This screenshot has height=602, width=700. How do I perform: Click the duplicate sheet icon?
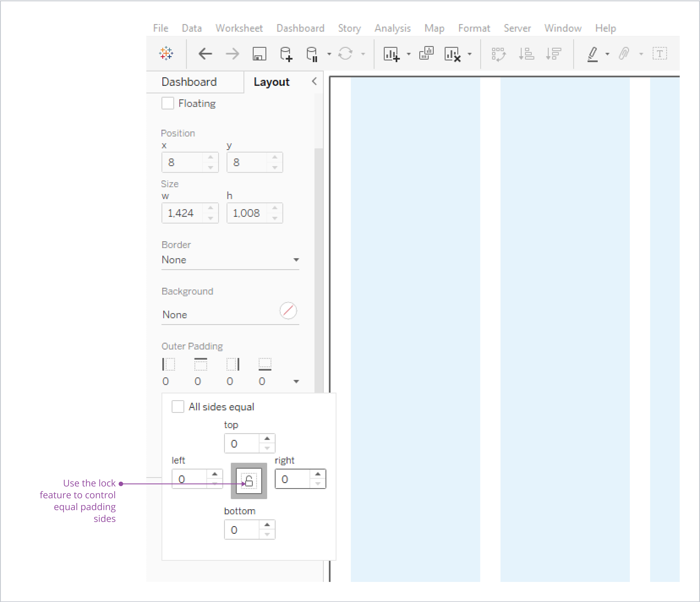tap(426, 53)
